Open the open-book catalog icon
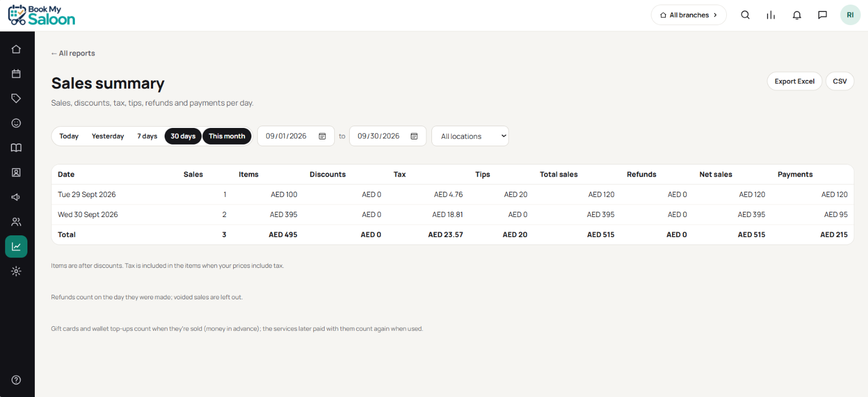This screenshot has width=868, height=397. pyautogui.click(x=16, y=148)
